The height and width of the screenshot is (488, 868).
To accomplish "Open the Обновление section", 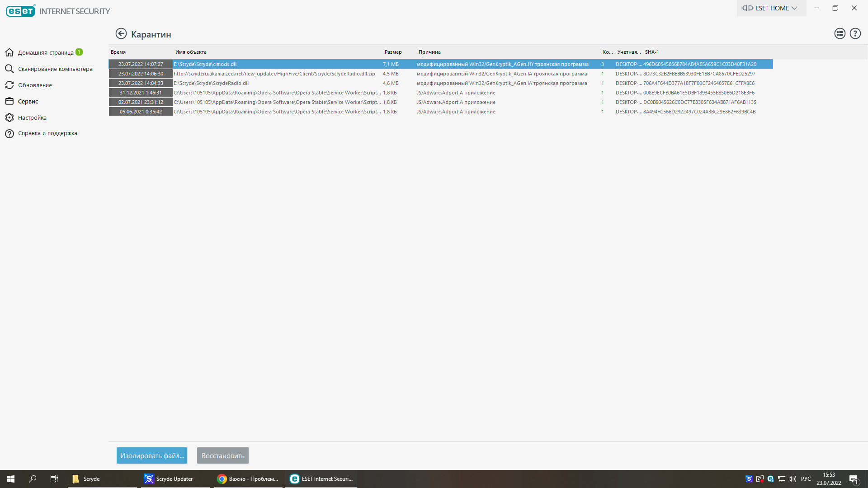I will click(35, 85).
